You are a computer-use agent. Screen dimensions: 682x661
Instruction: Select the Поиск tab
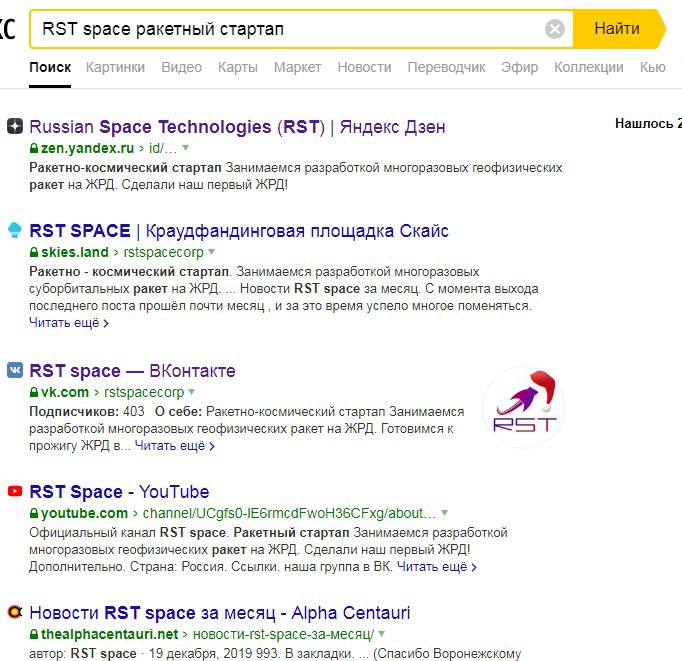[50, 67]
